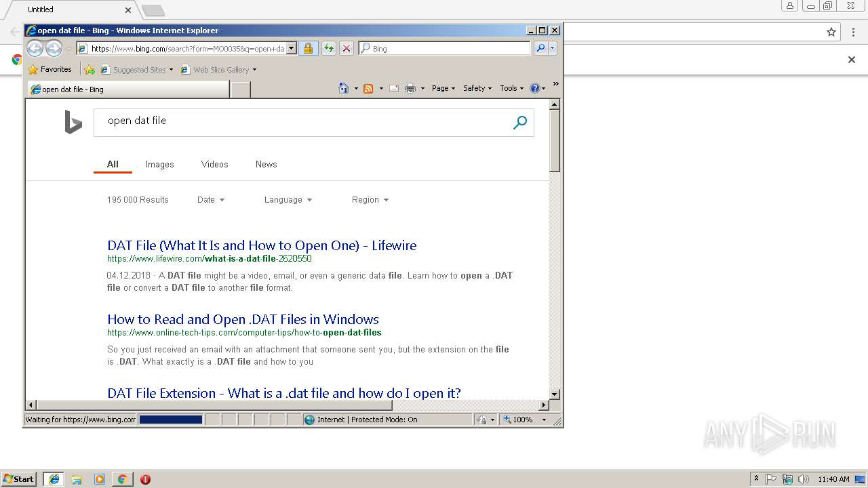Bookmark page with Chrome star icon
The height and width of the screenshot is (488, 868).
tap(831, 32)
